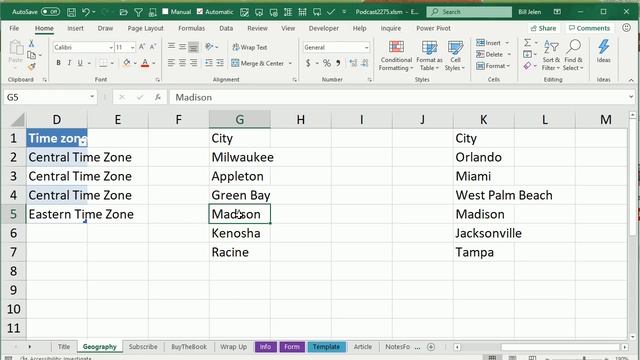The image size is (640, 360).
Task: Open the General number format dropdown
Action: [366, 47]
